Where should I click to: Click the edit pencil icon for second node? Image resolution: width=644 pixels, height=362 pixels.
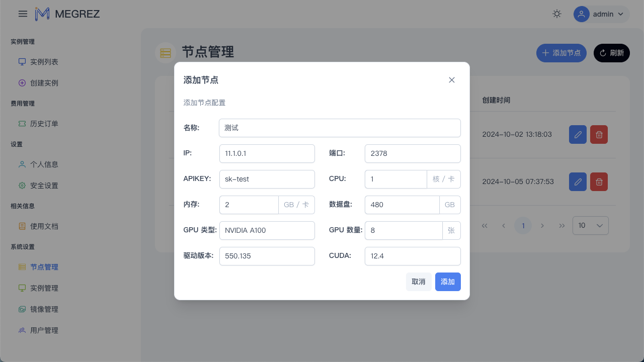[578, 182]
